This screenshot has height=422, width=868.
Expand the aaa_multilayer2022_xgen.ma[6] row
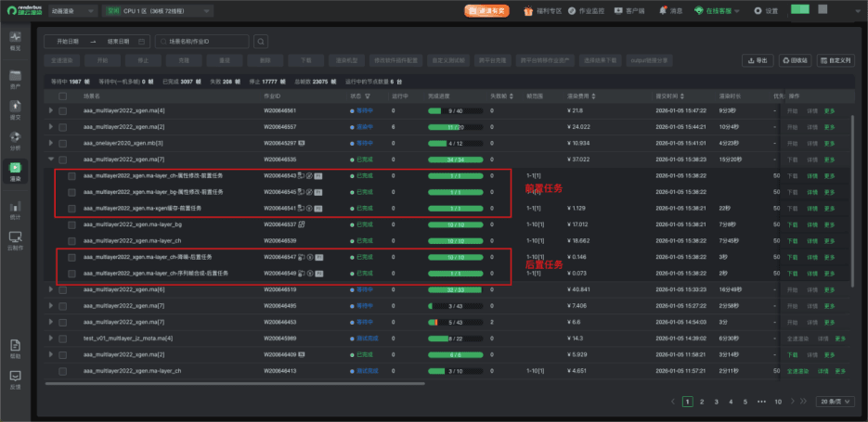point(51,289)
